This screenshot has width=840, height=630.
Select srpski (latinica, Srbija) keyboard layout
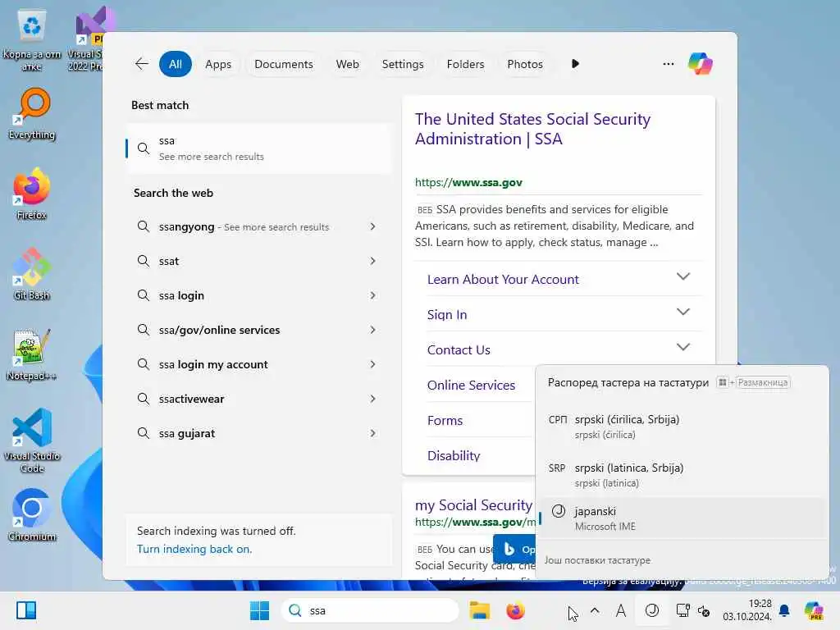point(682,475)
